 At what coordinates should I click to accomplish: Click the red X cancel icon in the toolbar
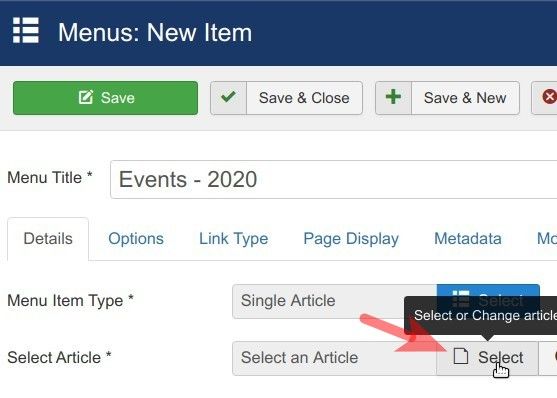pyautogui.click(x=549, y=97)
